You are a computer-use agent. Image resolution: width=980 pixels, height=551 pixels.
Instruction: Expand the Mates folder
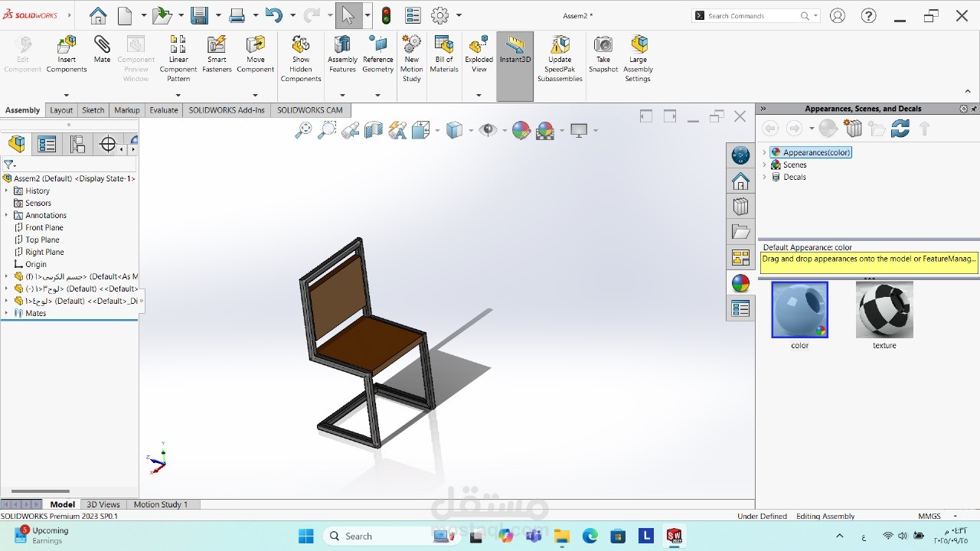click(x=7, y=313)
